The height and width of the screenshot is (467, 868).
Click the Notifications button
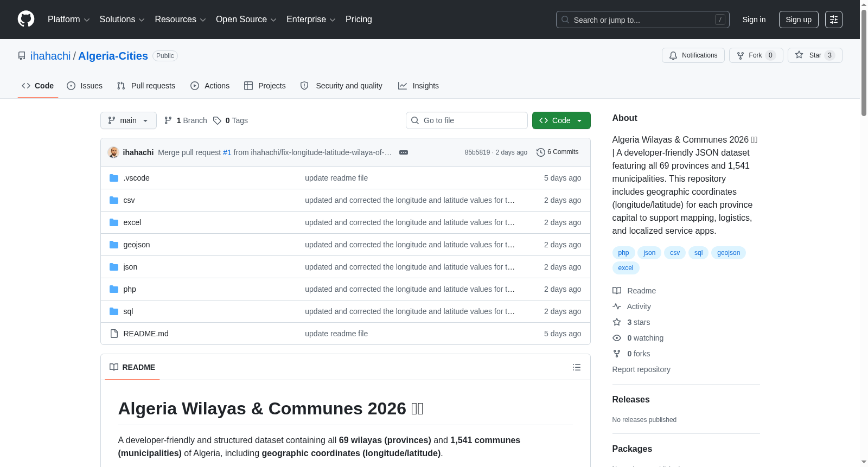click(693, 55)
